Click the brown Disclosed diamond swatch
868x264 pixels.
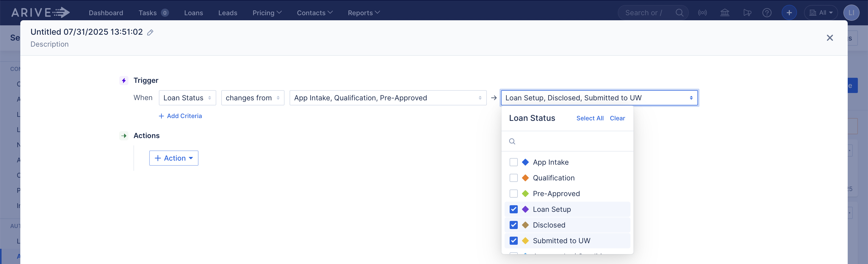(525, 225)
